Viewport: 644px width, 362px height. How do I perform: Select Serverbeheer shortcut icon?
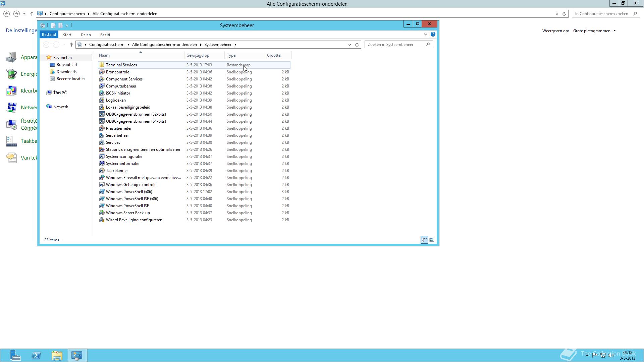(x=102, y=135)
